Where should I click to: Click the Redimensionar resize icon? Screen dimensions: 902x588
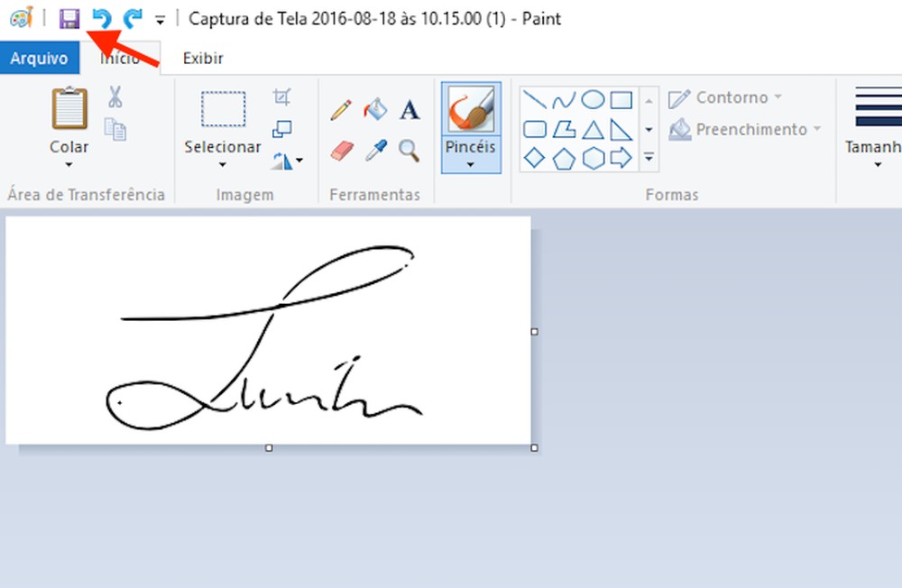coord(281,128)
